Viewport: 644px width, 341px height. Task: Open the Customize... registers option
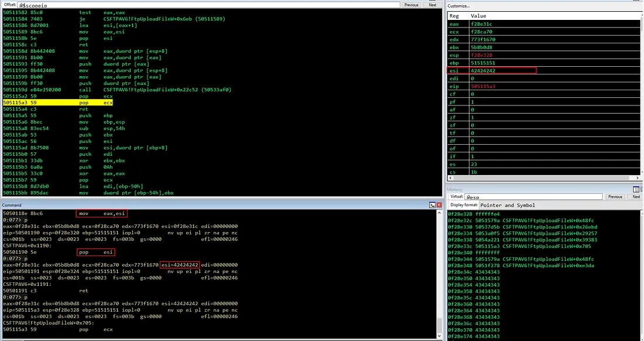pos(458,6)
